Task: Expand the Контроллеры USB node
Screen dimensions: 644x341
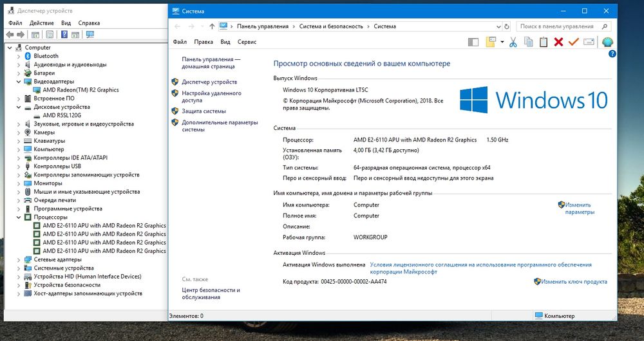Action: pos(19,166)
